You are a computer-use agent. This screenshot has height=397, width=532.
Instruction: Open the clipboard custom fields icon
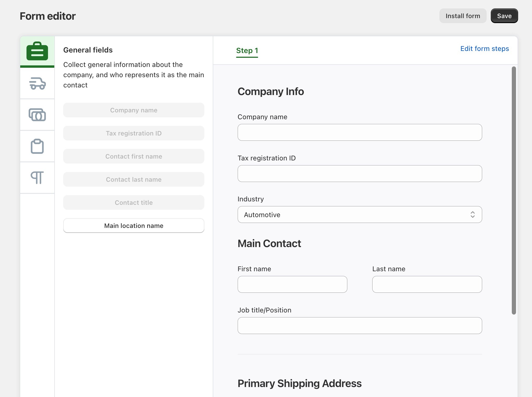[37, 146]
